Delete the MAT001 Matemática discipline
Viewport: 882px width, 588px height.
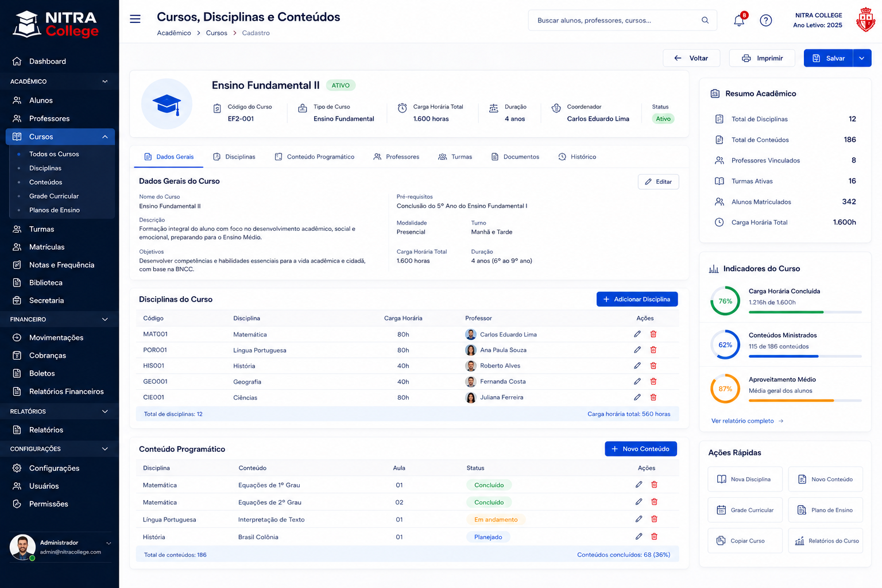tap(653, 334)
